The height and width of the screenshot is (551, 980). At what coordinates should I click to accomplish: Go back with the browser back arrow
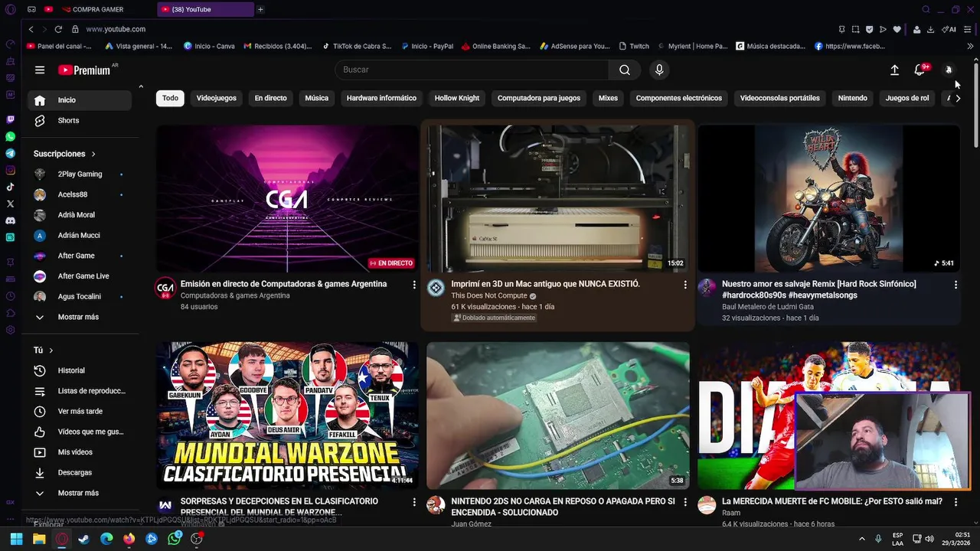[x=31, y=29]
